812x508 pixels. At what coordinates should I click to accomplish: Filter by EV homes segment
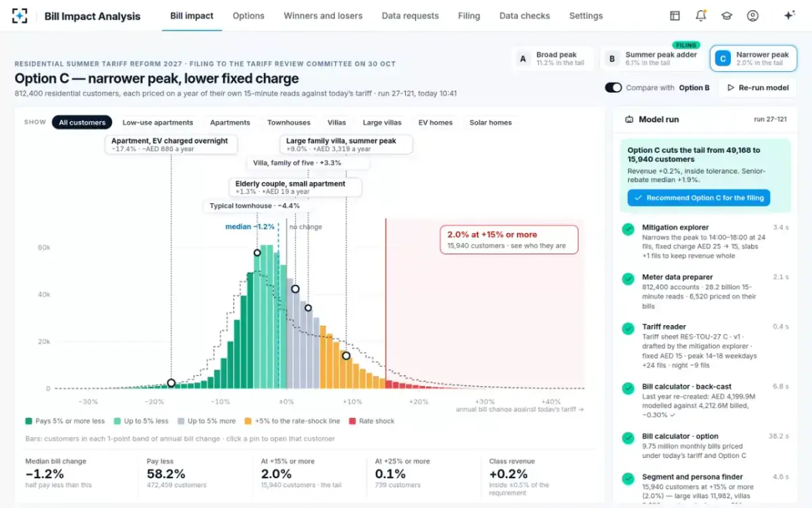point(435,123)
